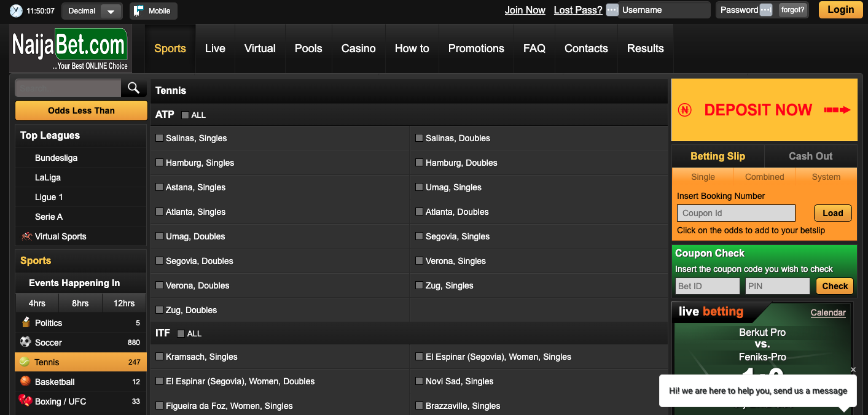Viewport: 868px width, 415px height.
Task: Click the search magnifier icon
Action: point(134,88)
